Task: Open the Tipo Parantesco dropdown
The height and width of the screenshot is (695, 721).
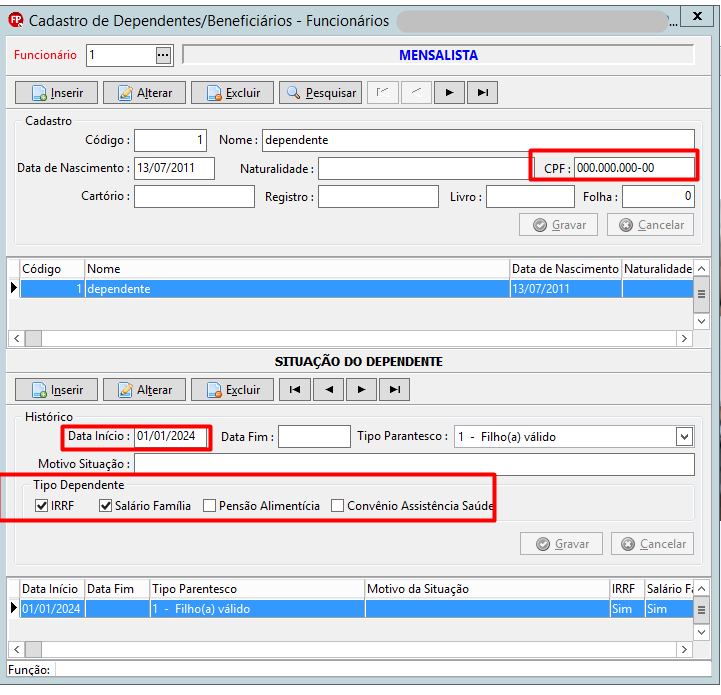Action: 684,437
